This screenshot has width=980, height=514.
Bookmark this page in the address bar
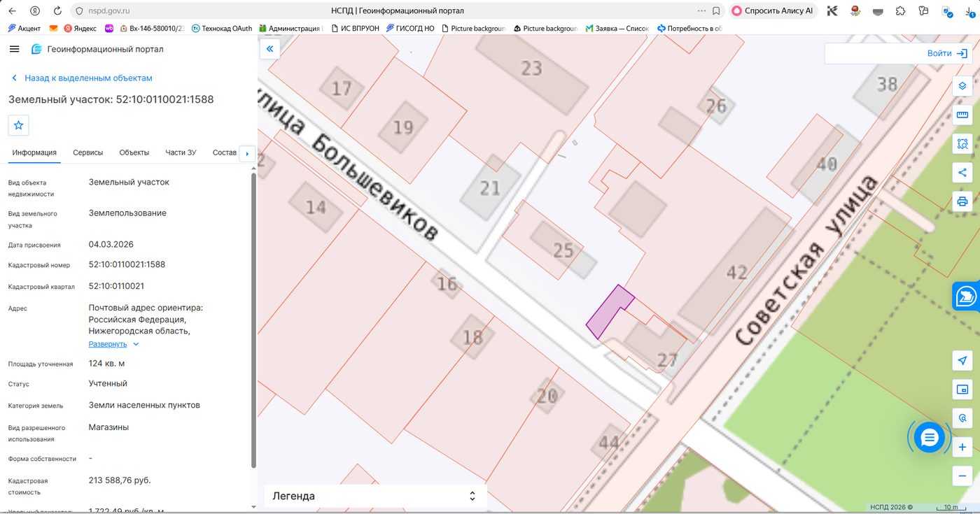pos(716,11)
